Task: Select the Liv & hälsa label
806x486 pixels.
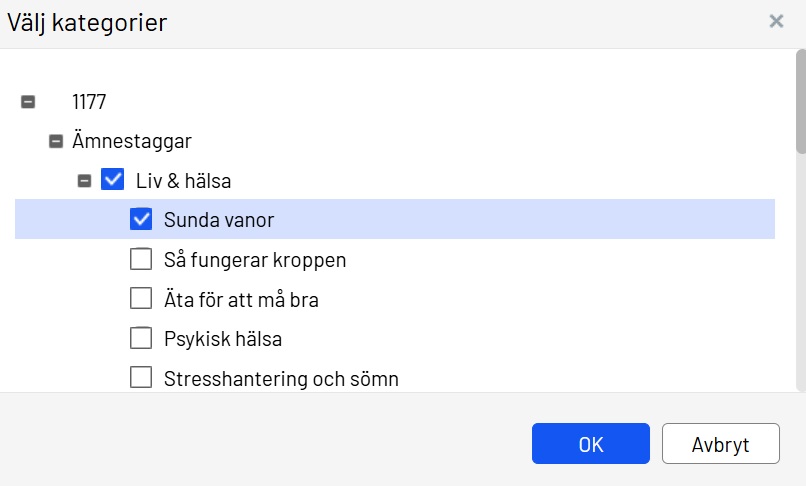Action: pos(184,181)
